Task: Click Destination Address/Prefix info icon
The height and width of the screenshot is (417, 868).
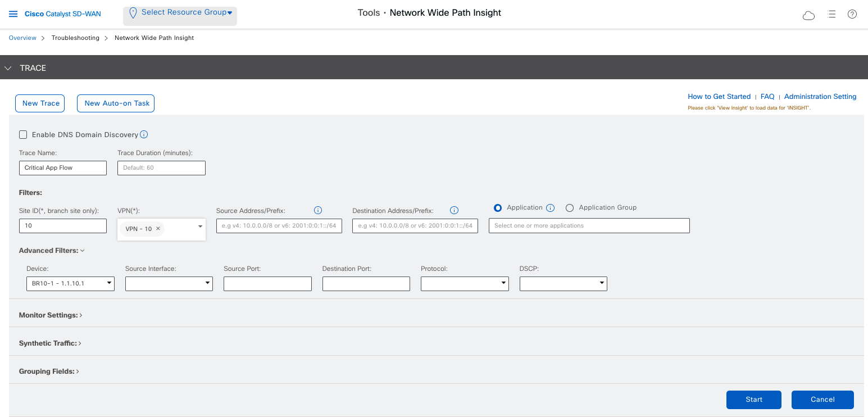Action: [x=455, y=210]
